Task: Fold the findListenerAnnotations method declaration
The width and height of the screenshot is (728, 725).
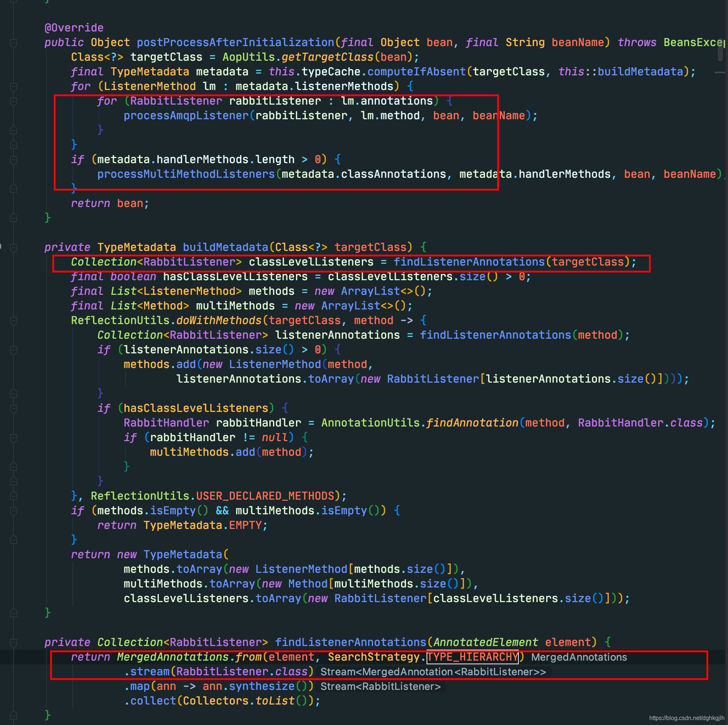Action: [x=13, y=643]
